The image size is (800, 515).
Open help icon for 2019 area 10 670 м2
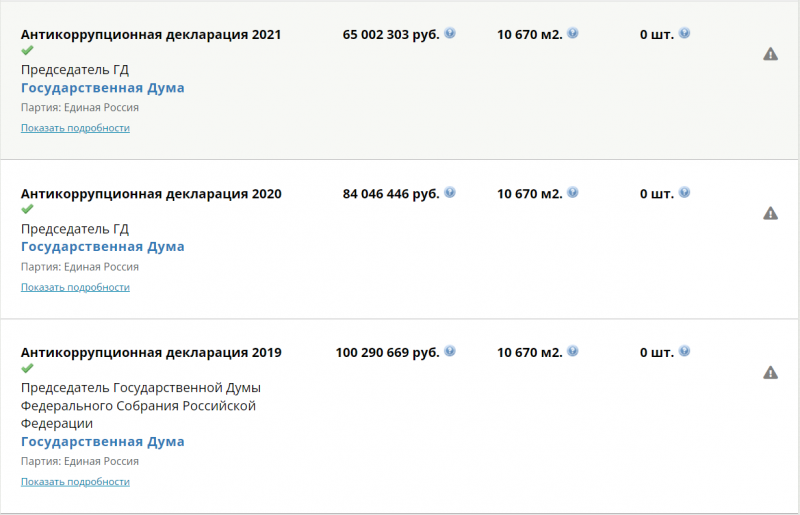pyautogui.click(x=572, y=351)
